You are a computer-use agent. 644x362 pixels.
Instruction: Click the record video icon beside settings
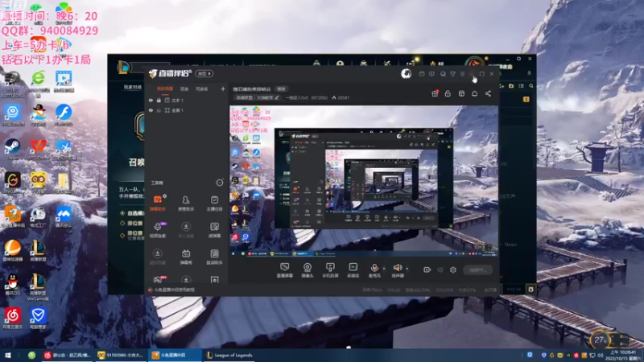pos(427,269)
